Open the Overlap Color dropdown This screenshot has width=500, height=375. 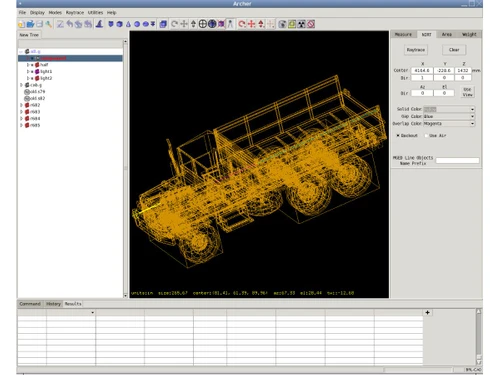[472, 124]
